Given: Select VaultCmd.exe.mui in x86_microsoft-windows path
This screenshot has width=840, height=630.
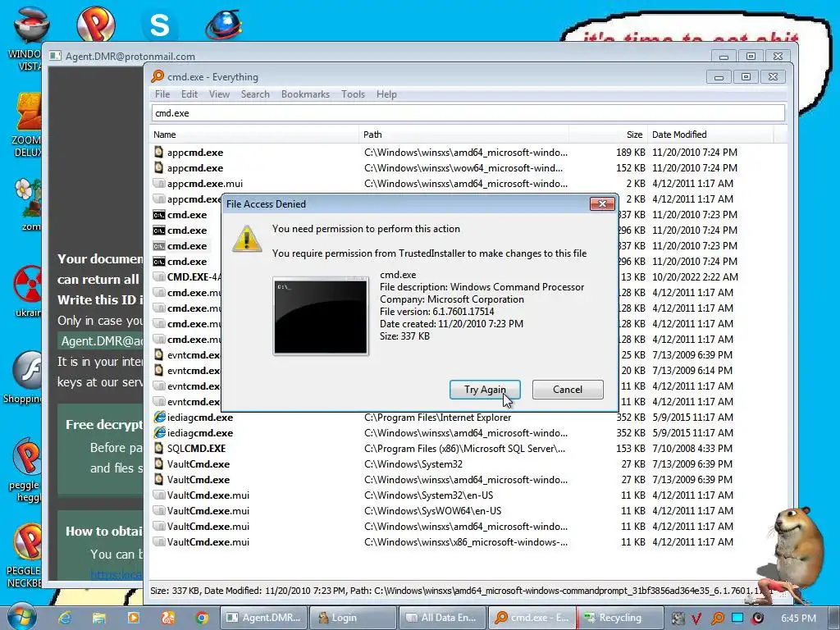Looking at the screenshot, I should pos(208,541).
